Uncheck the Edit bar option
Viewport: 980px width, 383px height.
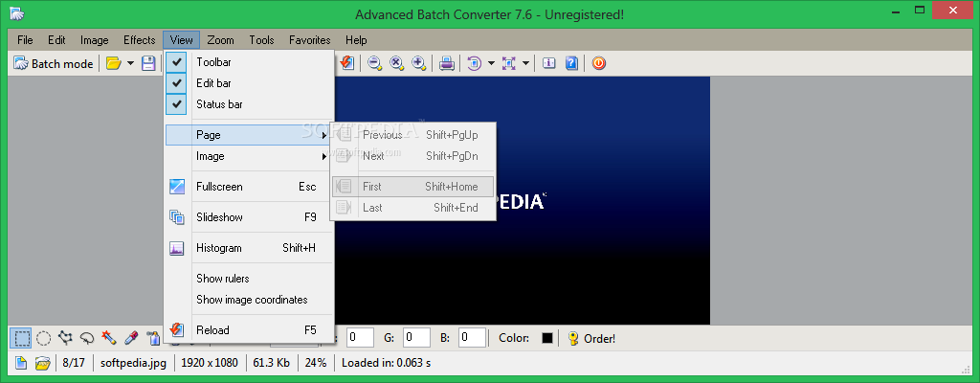[249, 83]
